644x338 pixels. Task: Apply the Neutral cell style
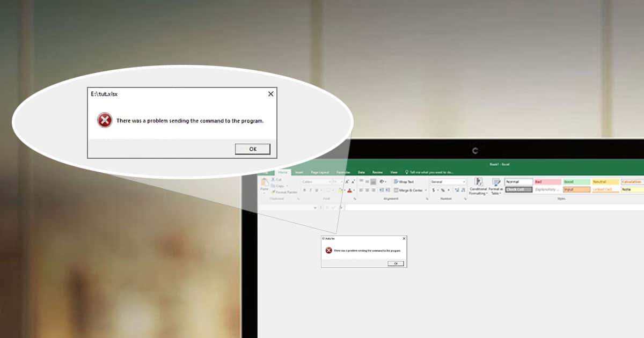[605, 182]
